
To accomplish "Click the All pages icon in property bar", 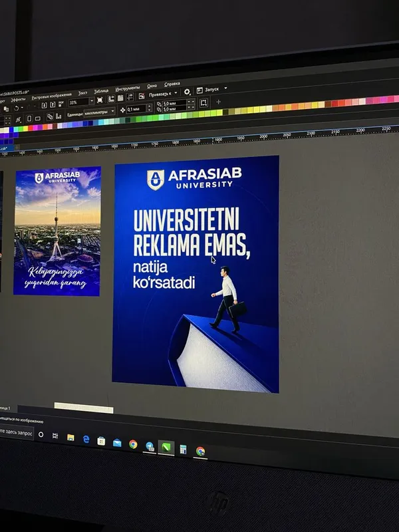I will (x=50, y=116).
